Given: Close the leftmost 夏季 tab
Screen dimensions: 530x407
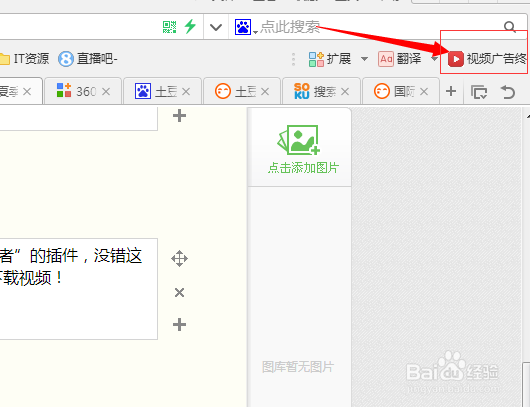Looking at the screenshot, I should (x=27, y=92).
